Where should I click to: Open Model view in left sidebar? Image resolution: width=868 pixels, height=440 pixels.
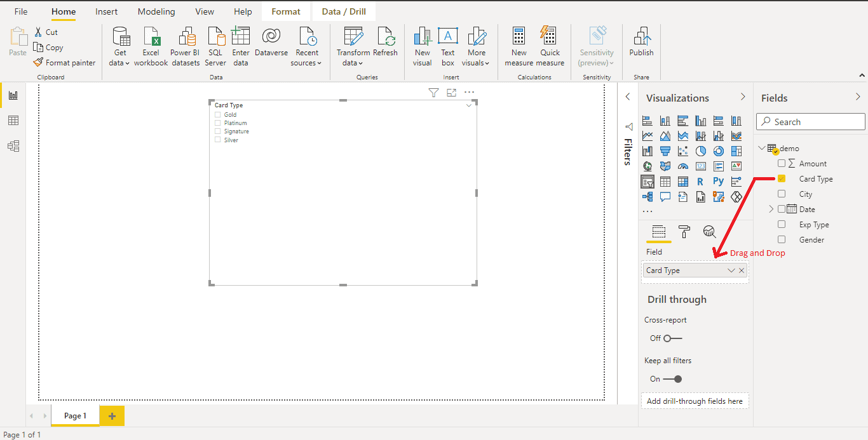pos(13,146)
